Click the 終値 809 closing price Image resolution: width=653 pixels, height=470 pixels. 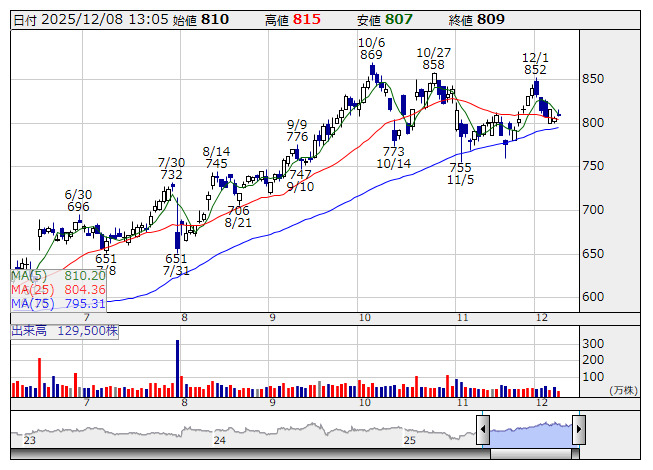click(477, 20)
